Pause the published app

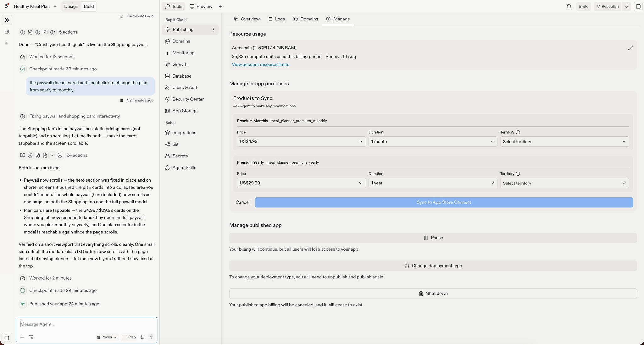433,238
